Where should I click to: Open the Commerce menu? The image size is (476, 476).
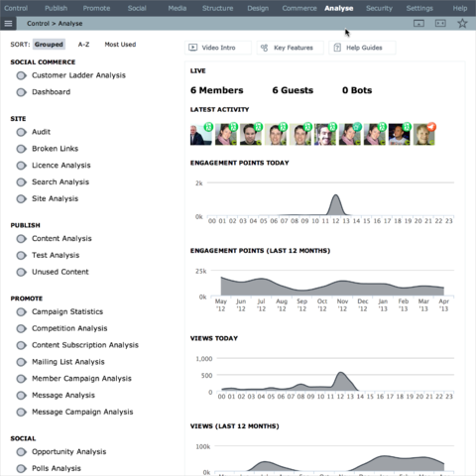(299, 8)
